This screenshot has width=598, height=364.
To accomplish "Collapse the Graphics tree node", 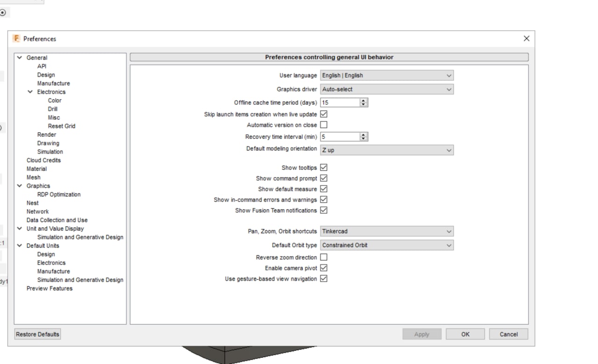I will point(20,186).
